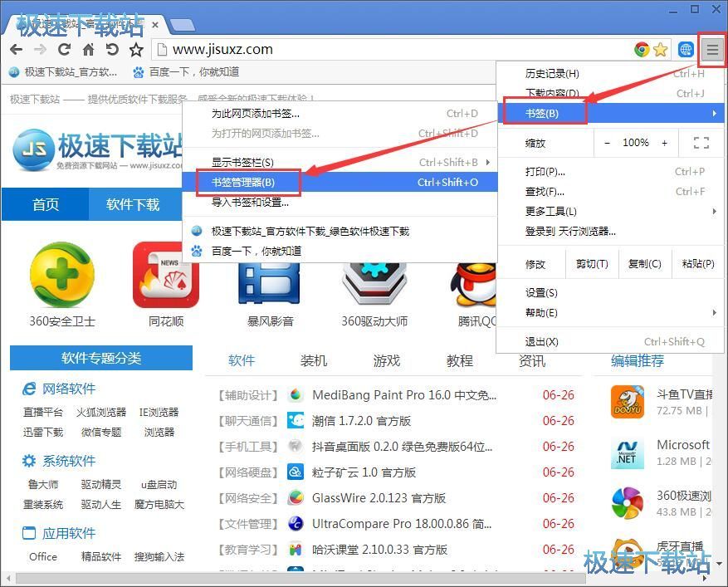The height and width of the screenshot is (587, 728).
Task: Open 百度一下，你就知道 bookmark bar item
Action: tap(186, 72)
